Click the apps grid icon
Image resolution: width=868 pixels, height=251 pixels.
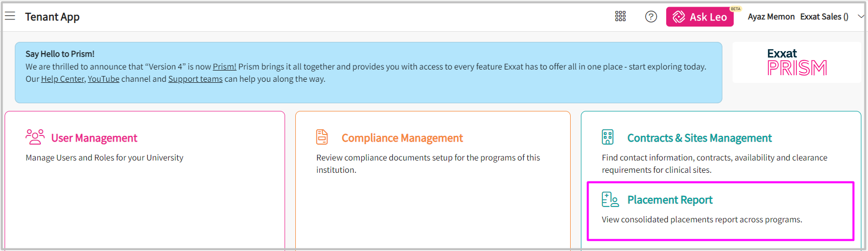(620, 16)
